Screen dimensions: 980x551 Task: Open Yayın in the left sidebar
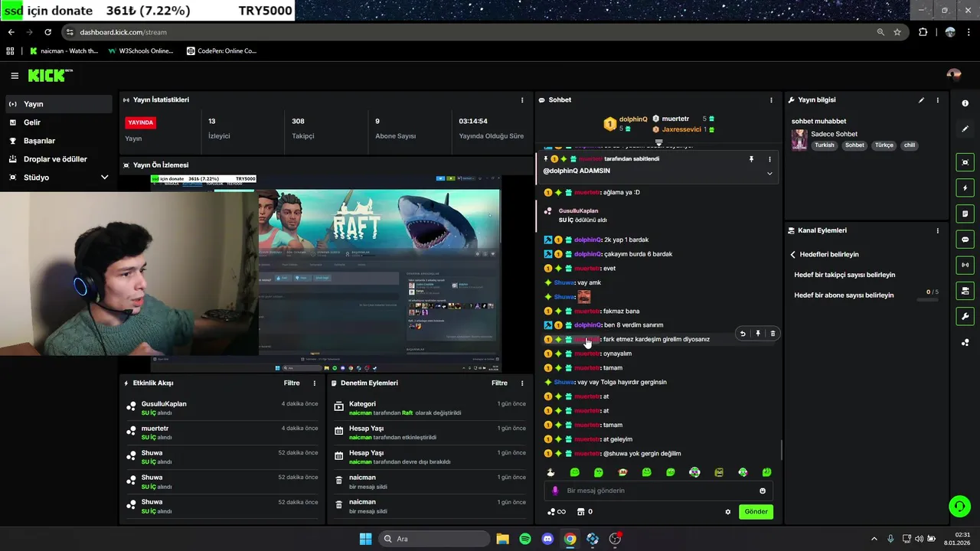pyautogui.click(x=59, y=104)
